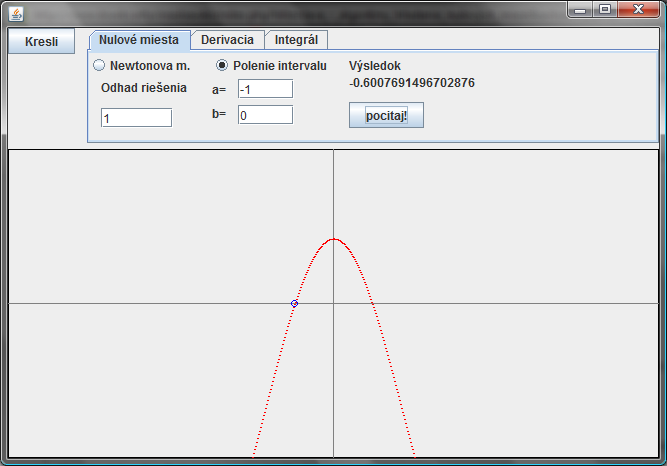Click the Java icon in title bar

[16, 14]
